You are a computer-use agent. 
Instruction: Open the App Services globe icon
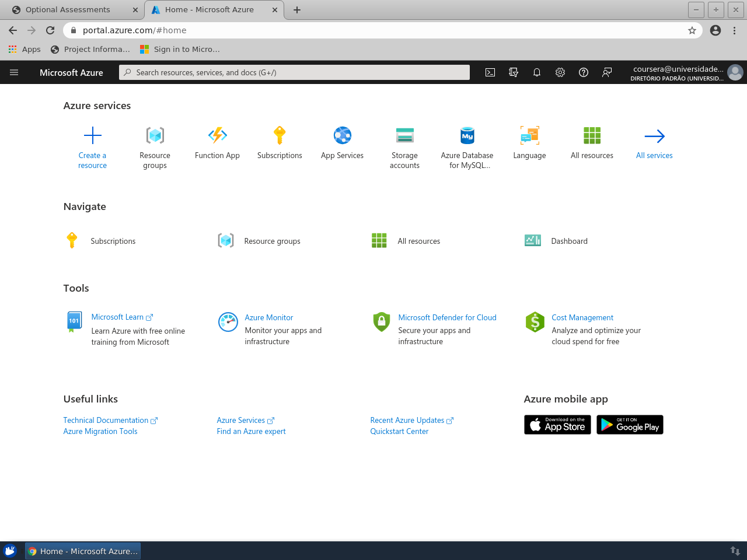point(343,135)
